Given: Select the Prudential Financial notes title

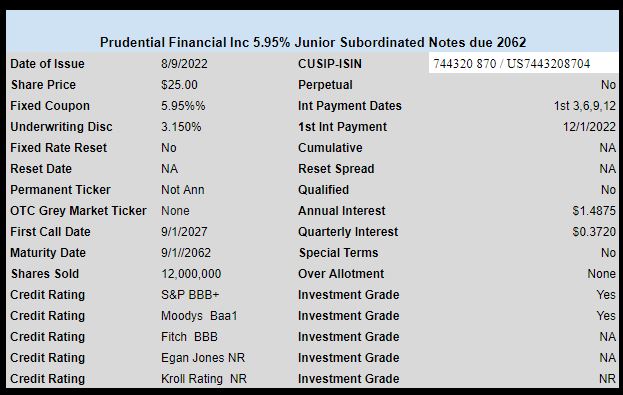Looking at the screenshot, I should [x=313, y=42].
